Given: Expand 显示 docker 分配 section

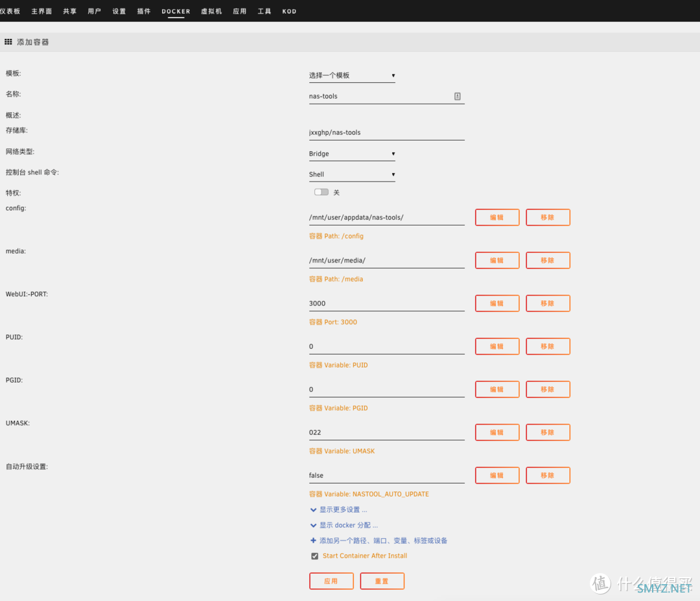Looking at the screenshot, I should [344, 525].
